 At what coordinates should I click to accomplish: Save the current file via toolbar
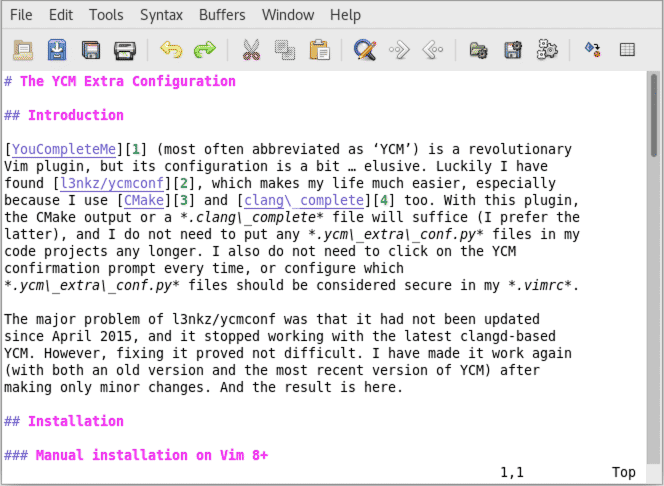[57, 49]
